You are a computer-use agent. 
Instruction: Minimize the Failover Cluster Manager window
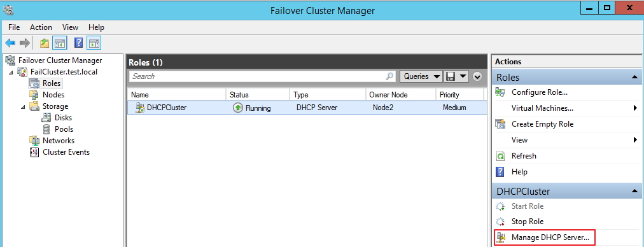point(590,8)
